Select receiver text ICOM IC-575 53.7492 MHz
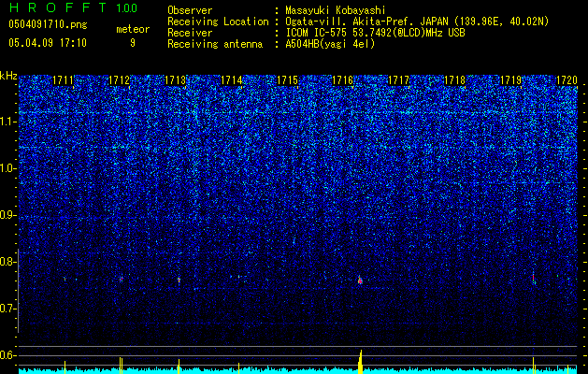The image size is (588, 374). pos(375,33)
